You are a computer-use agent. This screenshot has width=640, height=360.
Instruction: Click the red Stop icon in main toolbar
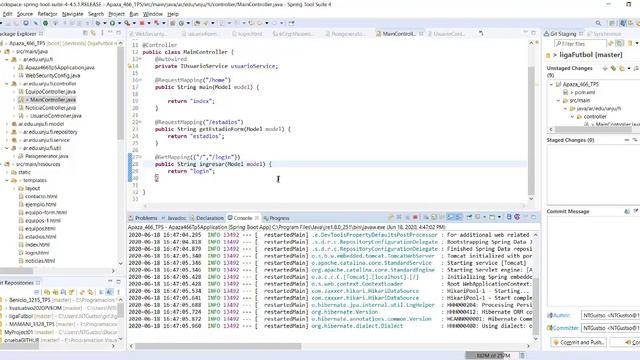(142, 23)
